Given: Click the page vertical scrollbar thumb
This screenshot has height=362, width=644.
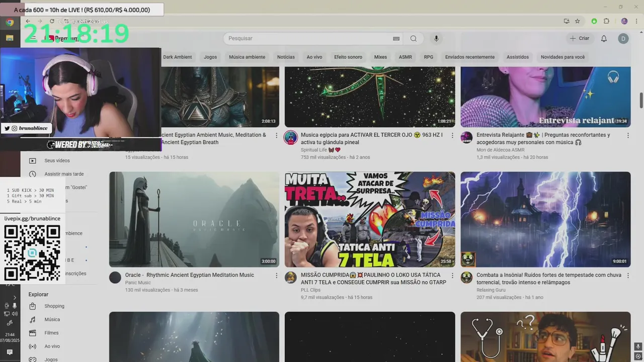Looking at the screenshot, I should point(641,100).
